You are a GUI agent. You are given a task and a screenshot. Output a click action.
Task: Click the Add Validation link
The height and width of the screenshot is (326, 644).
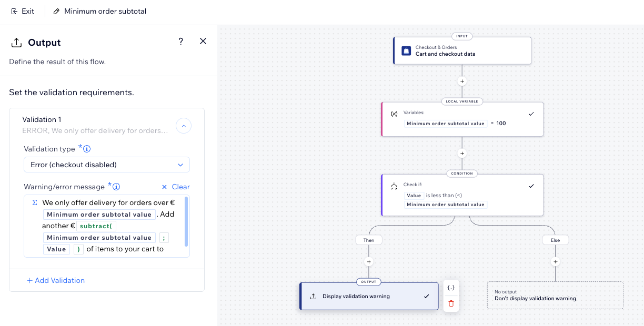click(x=55, y=280)
